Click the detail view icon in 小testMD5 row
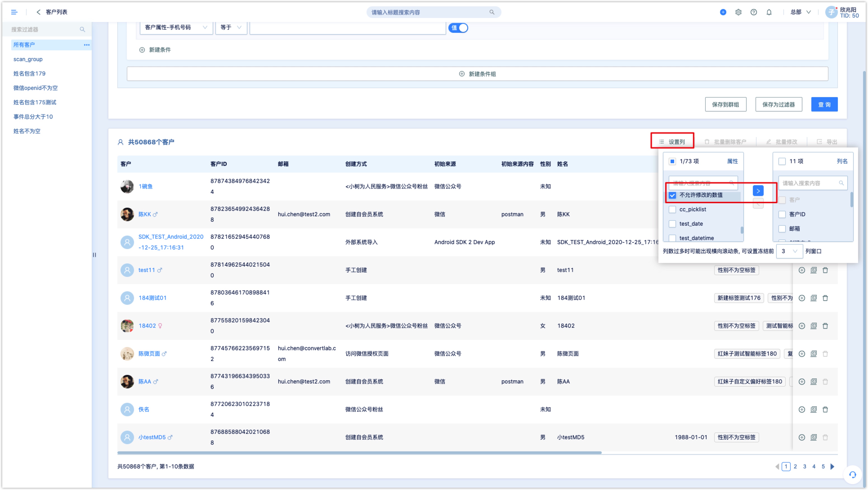The image size is (868, 490). pos(813,437)
